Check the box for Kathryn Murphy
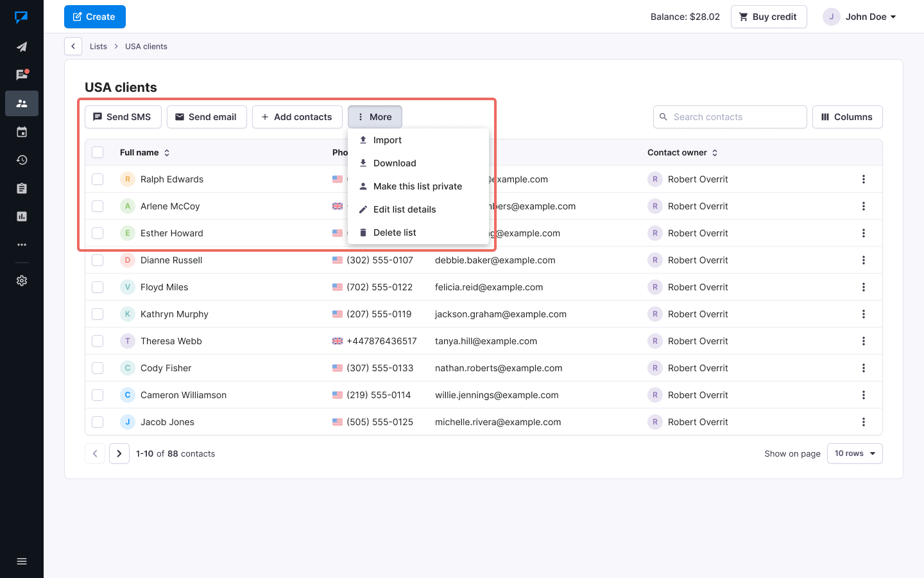 tap(98, 314)
